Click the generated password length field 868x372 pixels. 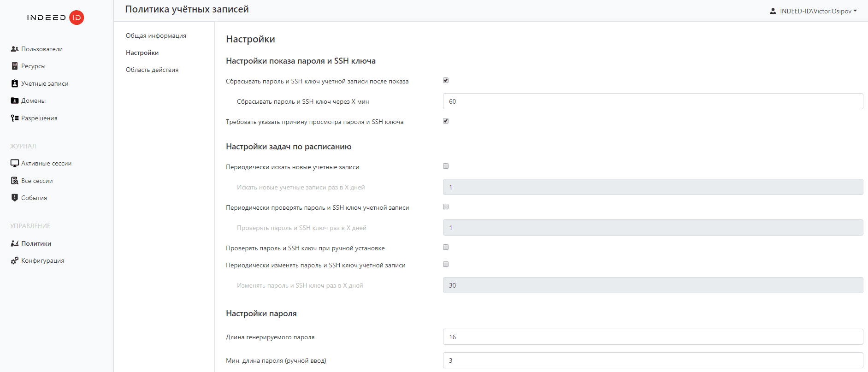point(653,337)
